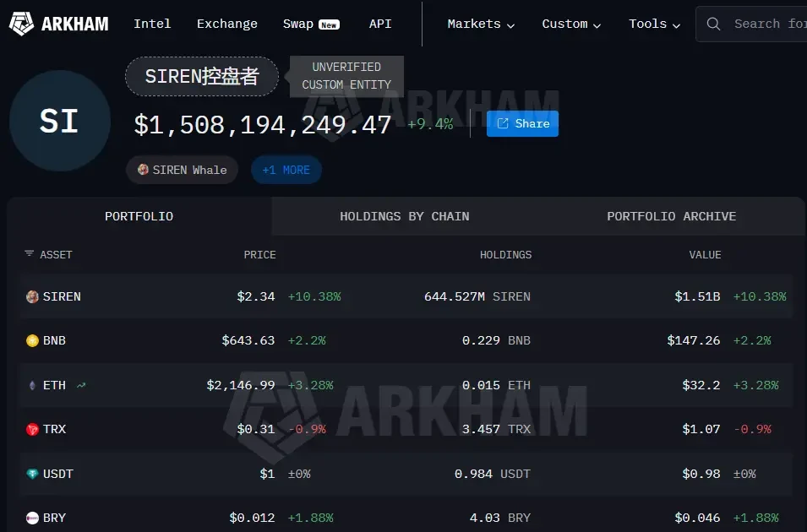Expand the Markets dropdown menu

tap(481, 24)
